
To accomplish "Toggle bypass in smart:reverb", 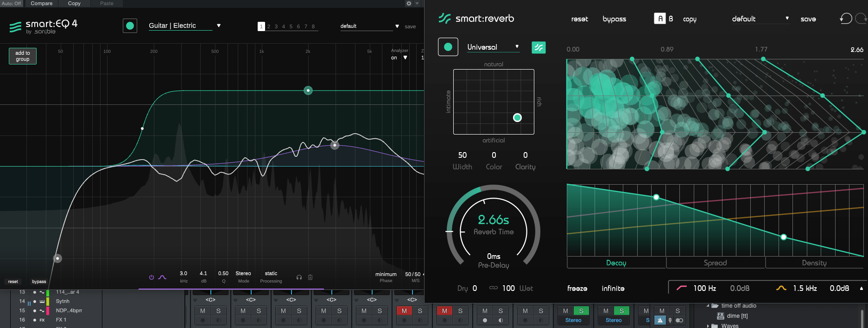I will (x=614, y=19).
